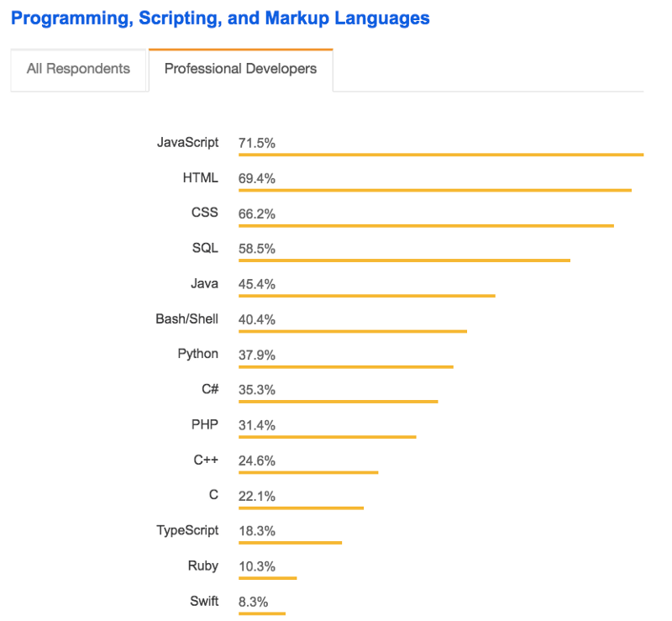
Task: Click the Swift bar in the chart
Action: 261,613
